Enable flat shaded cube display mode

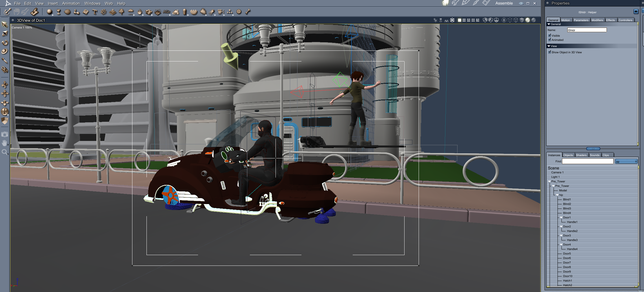click(522, 20)
